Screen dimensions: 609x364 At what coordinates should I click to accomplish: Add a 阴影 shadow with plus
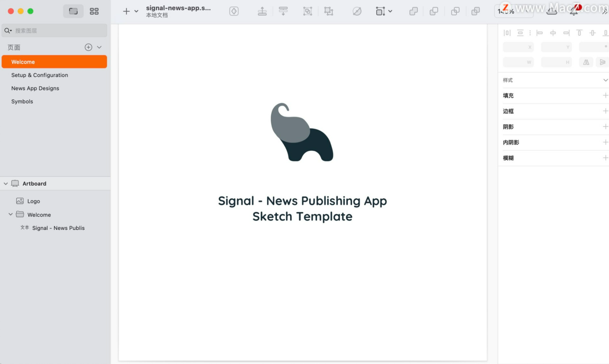pos(605,126)
